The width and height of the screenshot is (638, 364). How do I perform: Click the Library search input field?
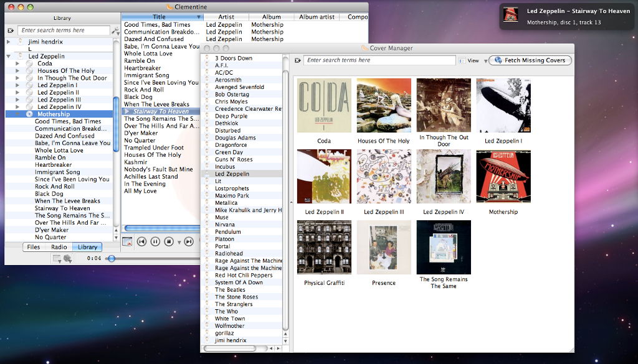coord(64,30)
